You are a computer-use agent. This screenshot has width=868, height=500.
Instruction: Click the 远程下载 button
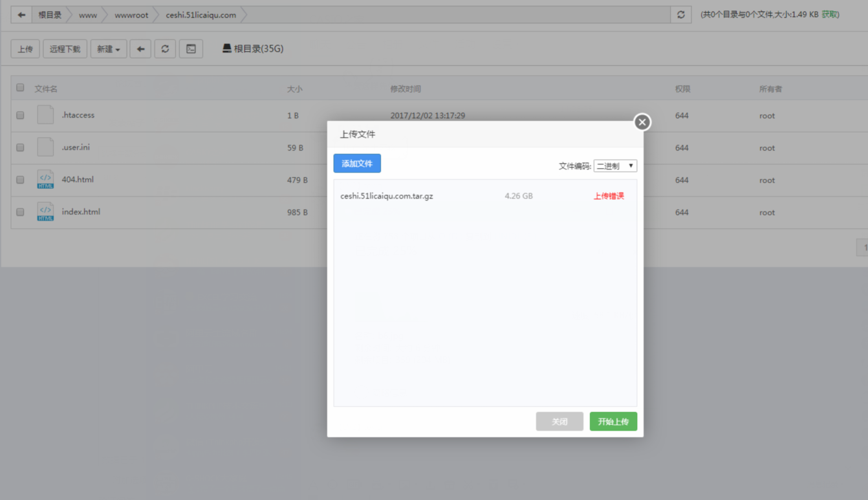pyautogui.click(x=65, y=49)
